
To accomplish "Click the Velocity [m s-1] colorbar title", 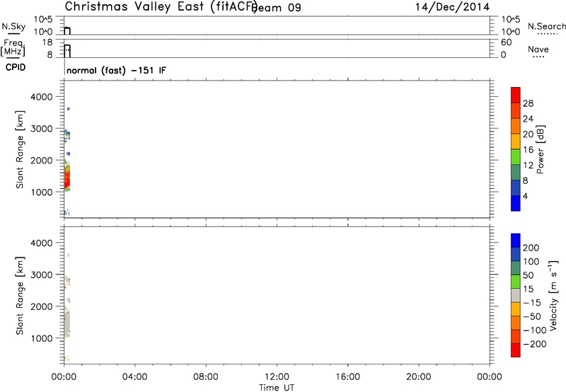I will (x=553, y=295).
